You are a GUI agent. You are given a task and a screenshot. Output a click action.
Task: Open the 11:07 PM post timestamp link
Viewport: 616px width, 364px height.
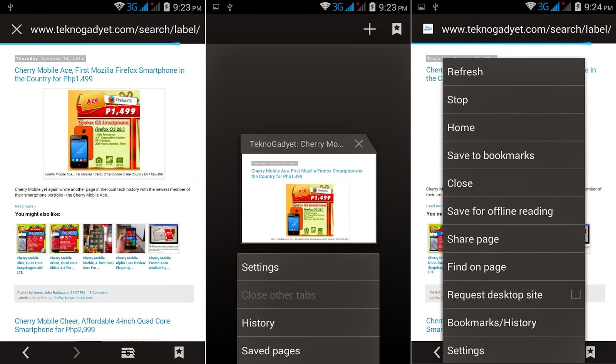tap(78, 292)
